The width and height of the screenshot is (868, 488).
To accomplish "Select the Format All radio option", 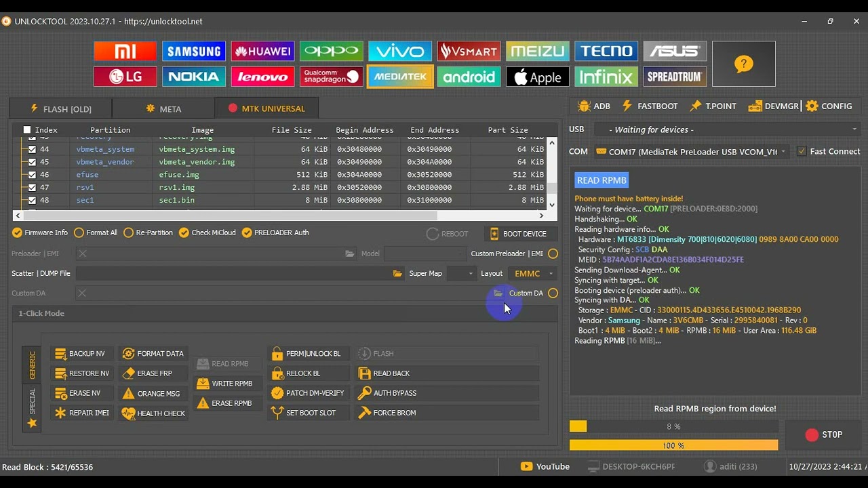I will click(79, 233).
